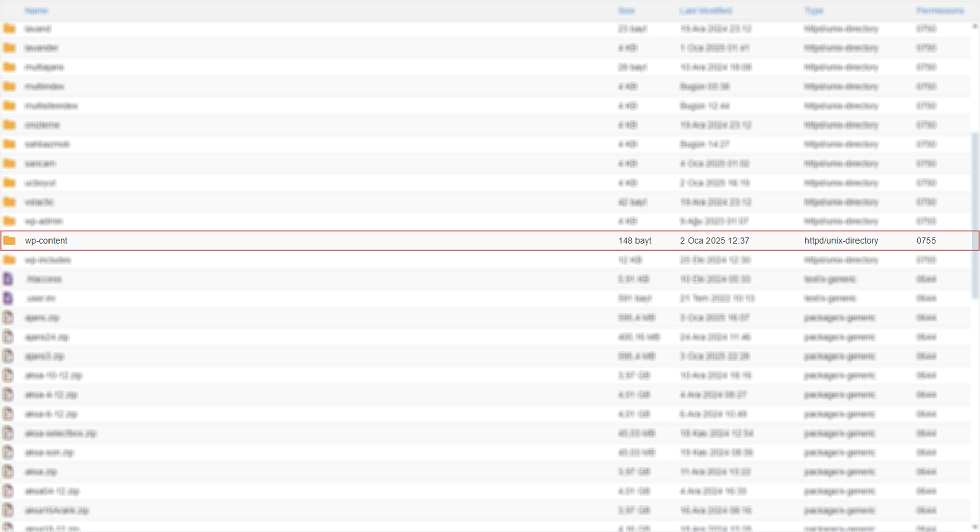Sort the list by the Size column
980x532 pixels.
(626, 11)
